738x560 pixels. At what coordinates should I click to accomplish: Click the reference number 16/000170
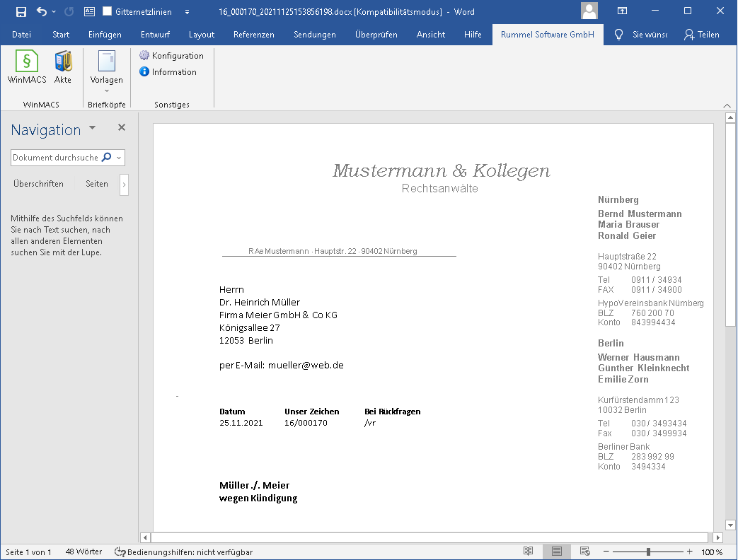coord(306,423)
